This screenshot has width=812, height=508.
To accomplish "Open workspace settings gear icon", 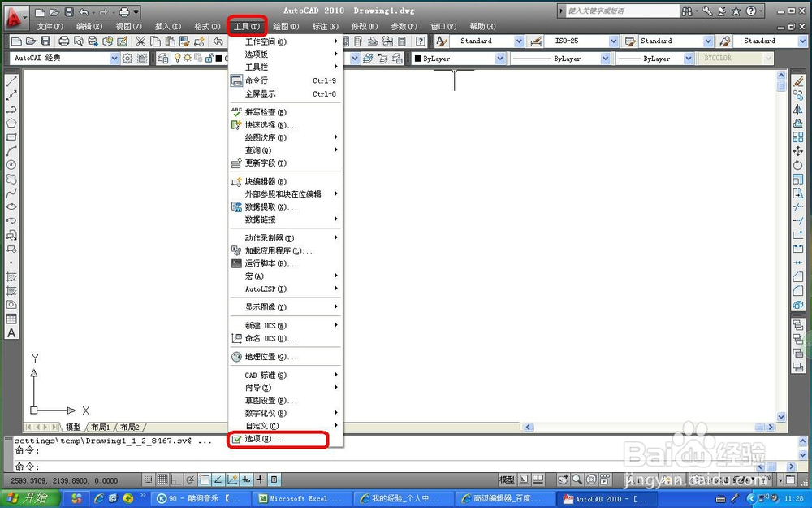I will pyautogui.click(x=127, y=59).
